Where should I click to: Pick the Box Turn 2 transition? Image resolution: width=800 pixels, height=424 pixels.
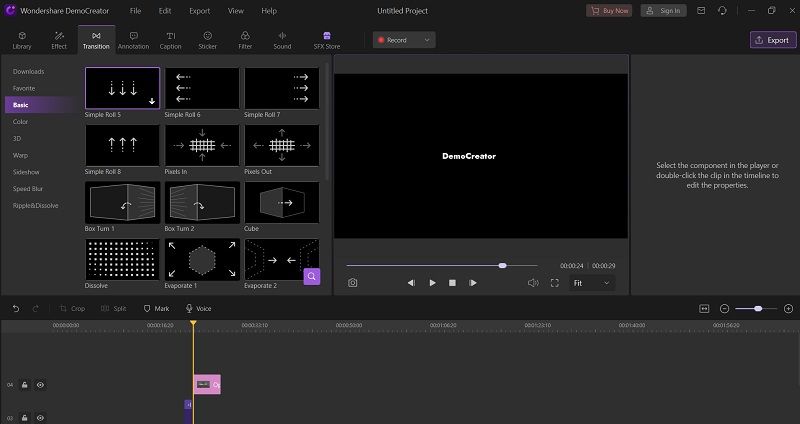[x=202, y=203]
